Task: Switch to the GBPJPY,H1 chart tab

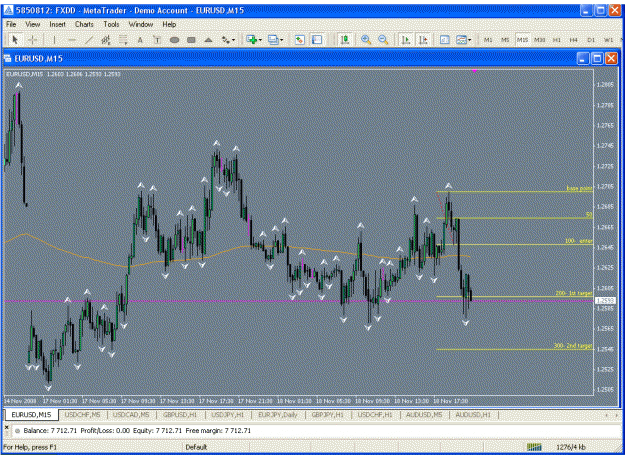Action: coord(328,415)
